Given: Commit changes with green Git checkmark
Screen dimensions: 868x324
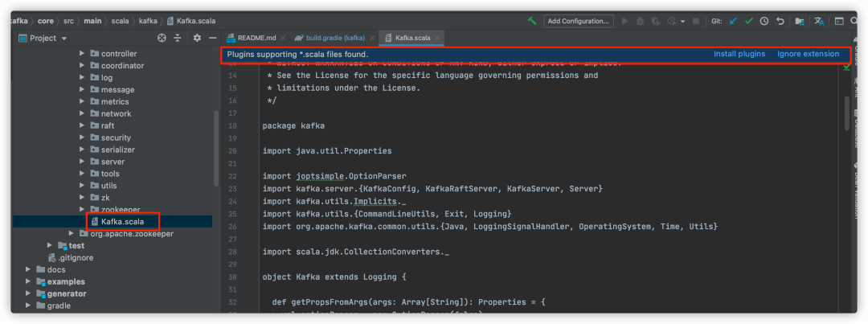Looking at the screenshot, I should pyautogui.click(x=749, y=21).
